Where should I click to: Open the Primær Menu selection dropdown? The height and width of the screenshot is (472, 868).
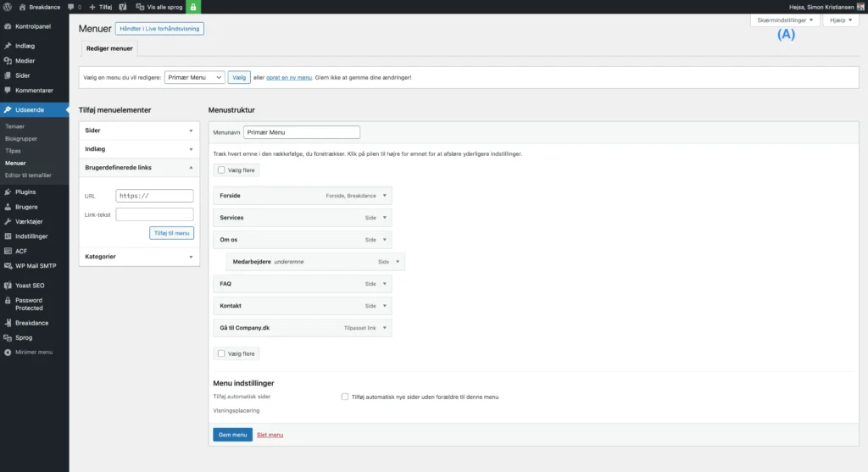194,77
